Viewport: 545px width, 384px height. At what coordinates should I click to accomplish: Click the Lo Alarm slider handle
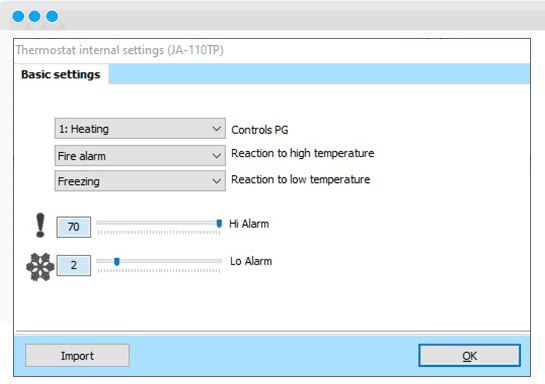(117, 261)
